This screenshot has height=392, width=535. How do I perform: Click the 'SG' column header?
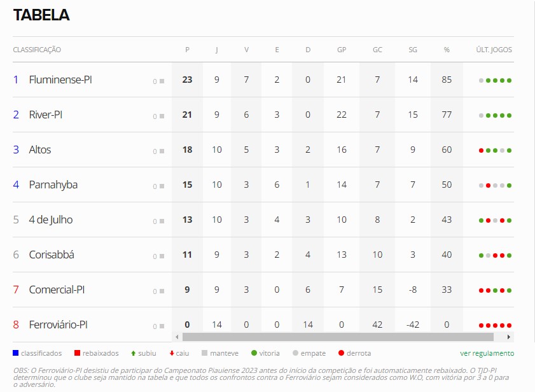coord(413,50)
